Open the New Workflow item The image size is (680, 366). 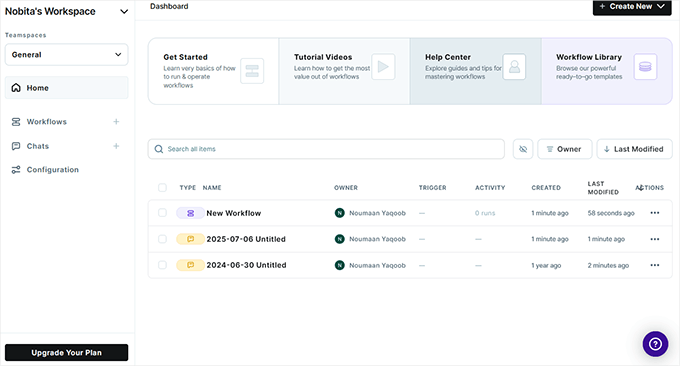click(x=234, y=213)
